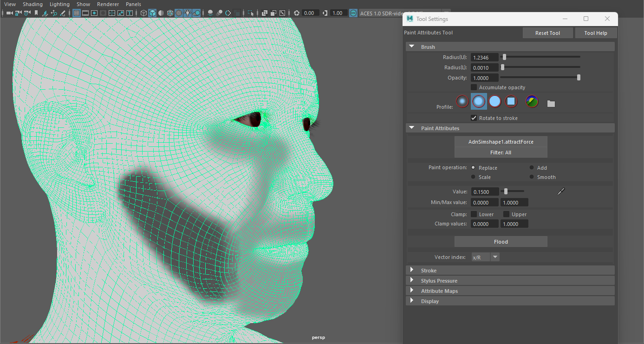
Task: Select the Gaussian brush profile
Action: [x=462, y=101]
